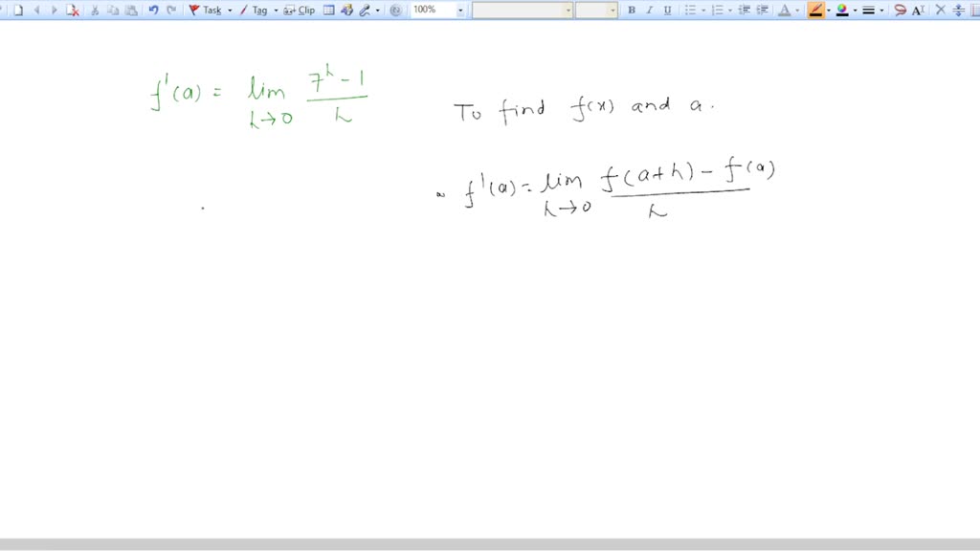This screenshot has height=551, width=980.
Task: Undo the last stroke
Action: click(x=153, y=10)
